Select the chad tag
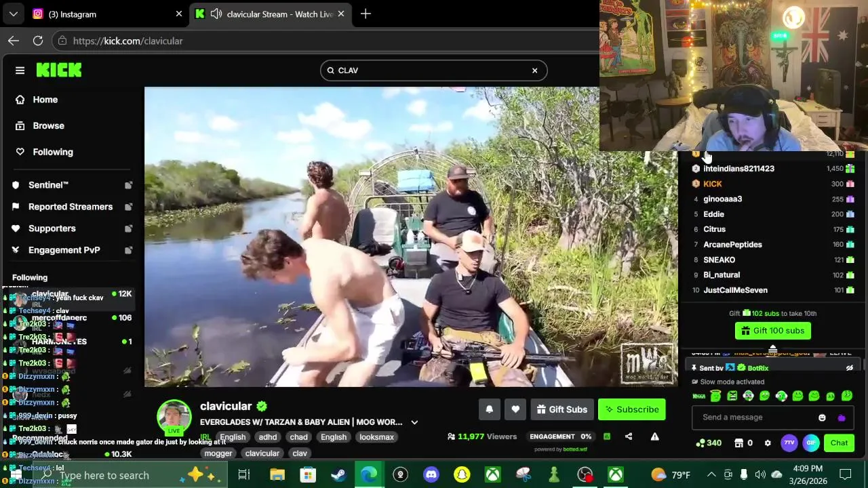 [x=298, y=437]
